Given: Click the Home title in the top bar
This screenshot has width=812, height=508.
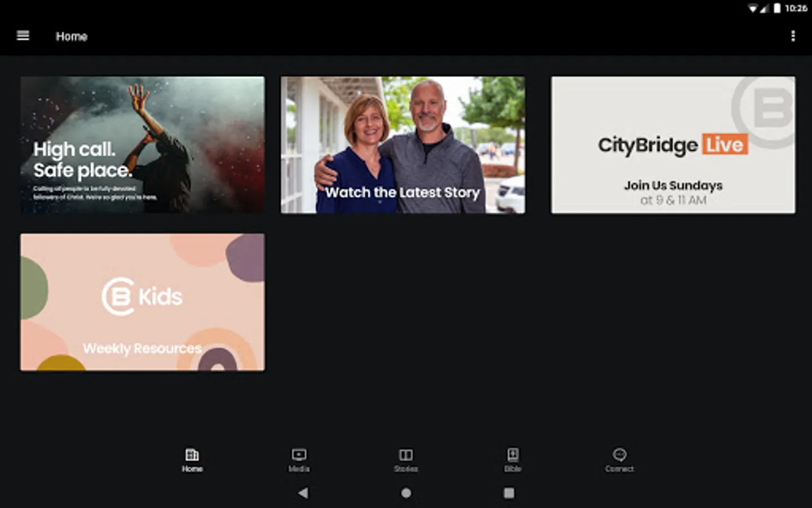Looking at the screenshot, I should pyautogui.click(x=72, y=37).
